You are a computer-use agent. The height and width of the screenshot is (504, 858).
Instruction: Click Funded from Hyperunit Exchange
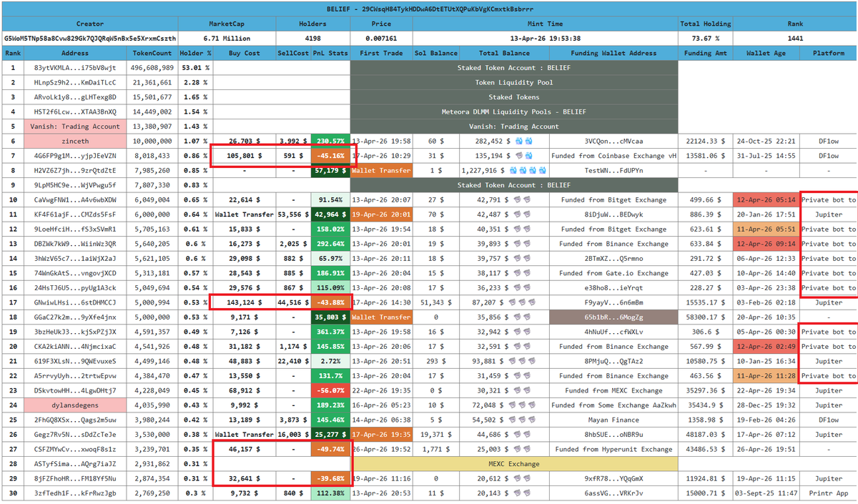(613, 449)
